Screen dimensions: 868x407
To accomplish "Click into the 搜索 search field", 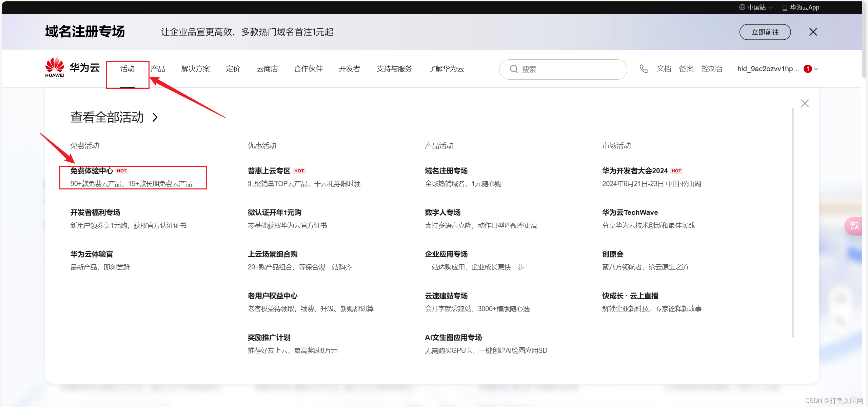I will coord(570,69).
